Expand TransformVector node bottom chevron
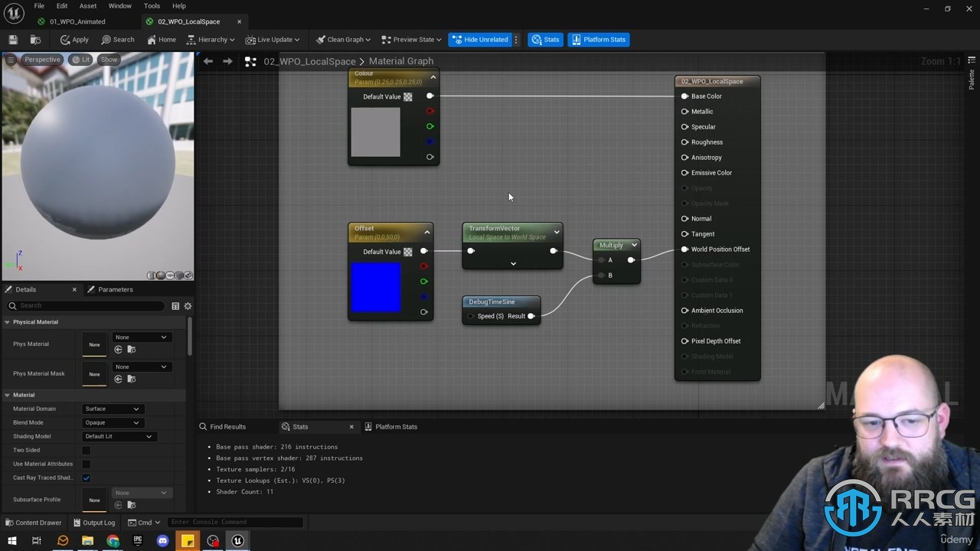 pos(513,263)
